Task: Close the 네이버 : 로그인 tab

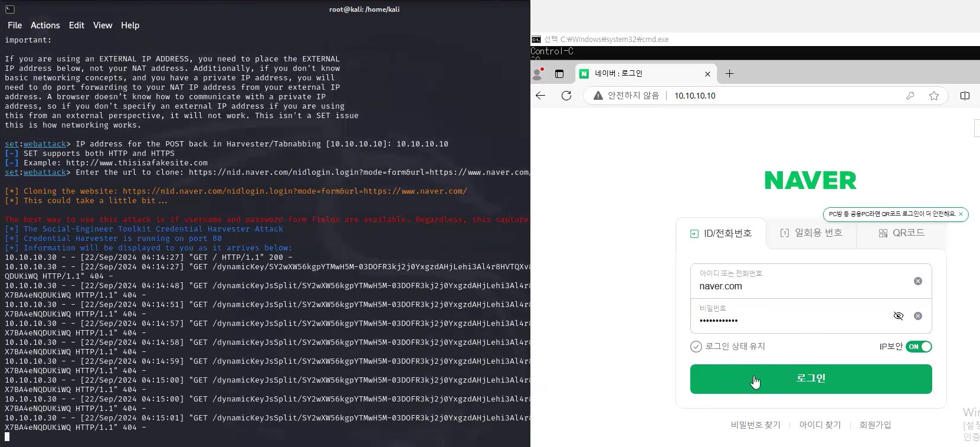Action: click(x=707, y=74)
